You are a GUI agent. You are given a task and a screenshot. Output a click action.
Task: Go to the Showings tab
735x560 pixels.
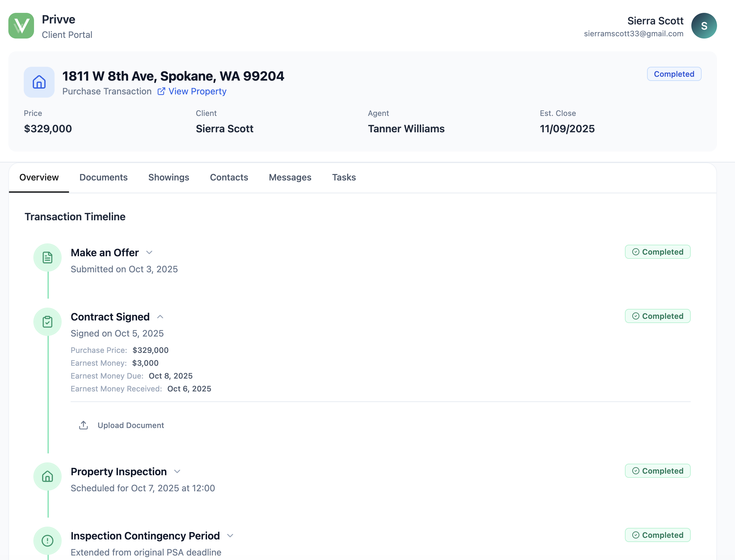(169, 177)
